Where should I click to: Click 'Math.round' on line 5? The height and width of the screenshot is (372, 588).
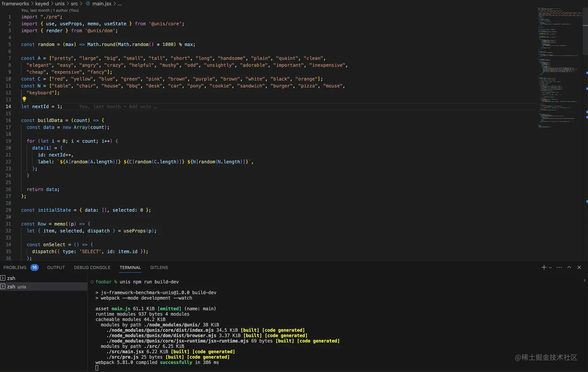(x=101, y=45)
